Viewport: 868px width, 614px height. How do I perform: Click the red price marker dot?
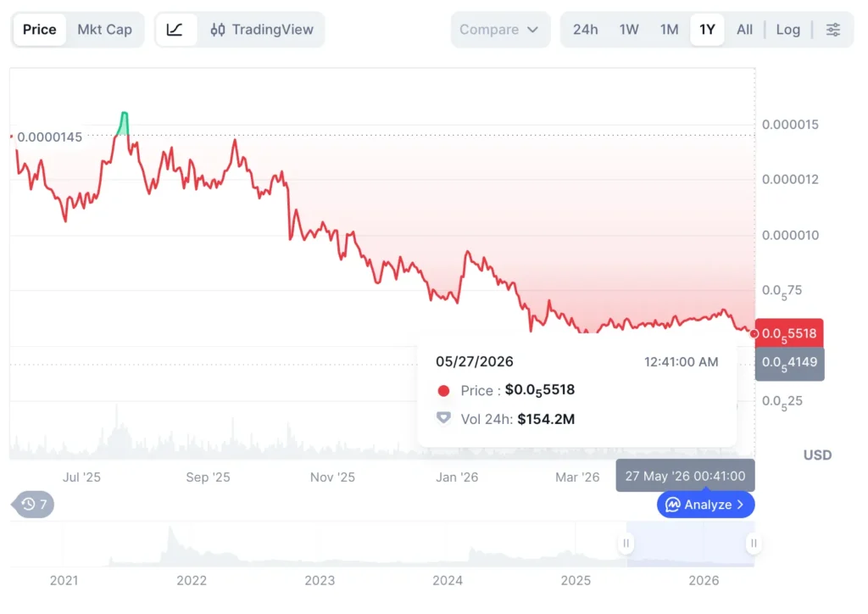(x=754, y=334)
